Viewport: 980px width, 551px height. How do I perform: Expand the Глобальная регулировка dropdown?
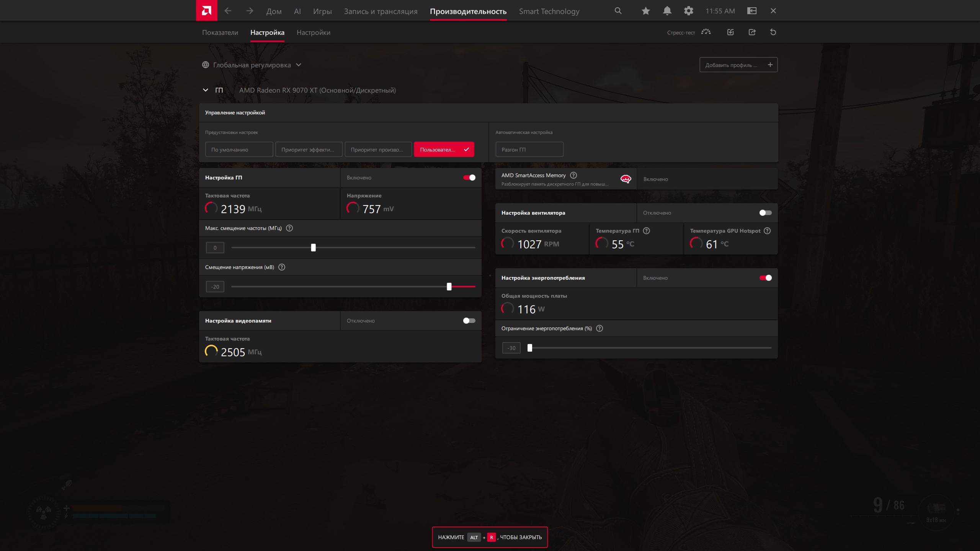pyautogui.click(x=299, y=65)
